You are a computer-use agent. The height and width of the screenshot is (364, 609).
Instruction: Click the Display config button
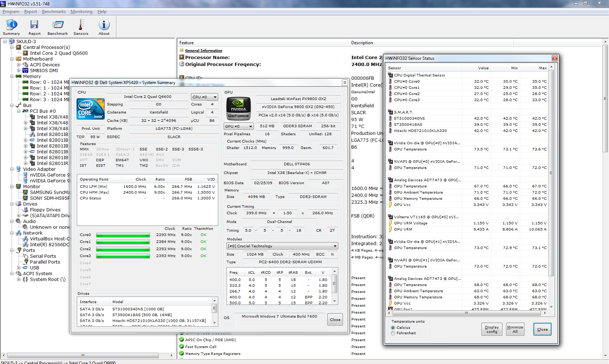(x=492, y=329)
